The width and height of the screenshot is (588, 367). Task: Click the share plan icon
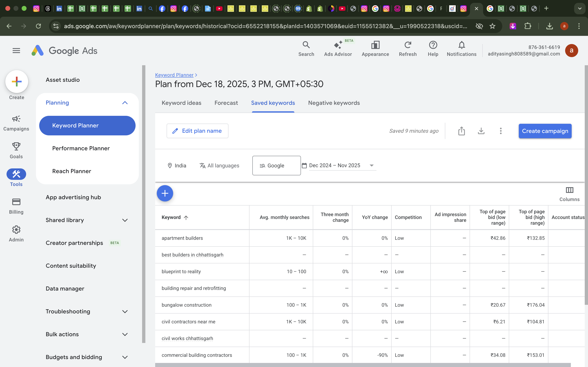click(461, 131)
